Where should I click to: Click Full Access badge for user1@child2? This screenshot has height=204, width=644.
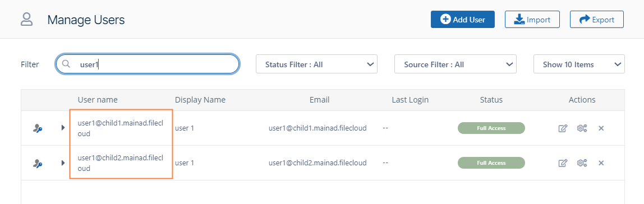click(x=491, y=163)
